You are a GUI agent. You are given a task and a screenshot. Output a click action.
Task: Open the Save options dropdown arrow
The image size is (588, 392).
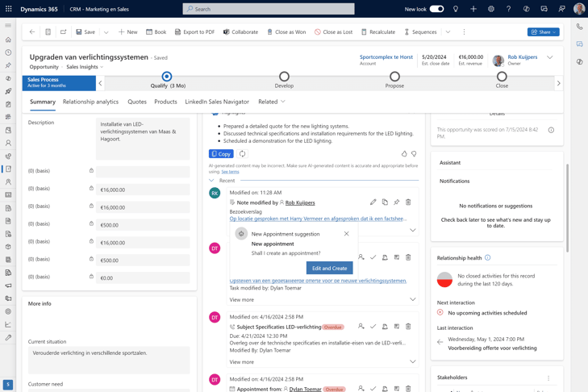106,32
